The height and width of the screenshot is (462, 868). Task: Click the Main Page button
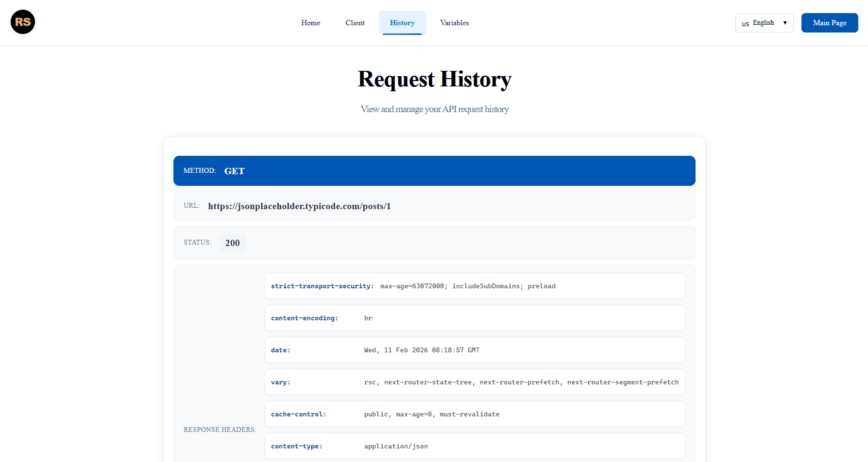[829, 23]
